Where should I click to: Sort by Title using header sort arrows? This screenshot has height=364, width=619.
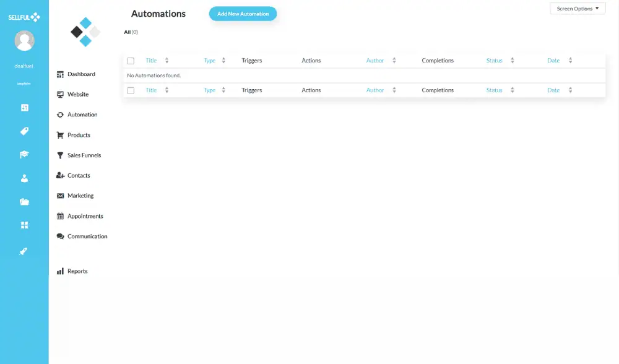click(x=167, y=61)
